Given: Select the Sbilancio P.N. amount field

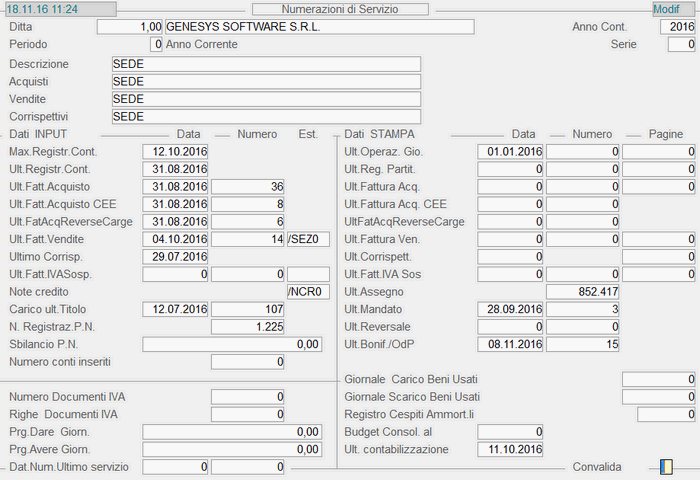Looking at the screenshot, I should pyautogui.click(x=232, y=344).
